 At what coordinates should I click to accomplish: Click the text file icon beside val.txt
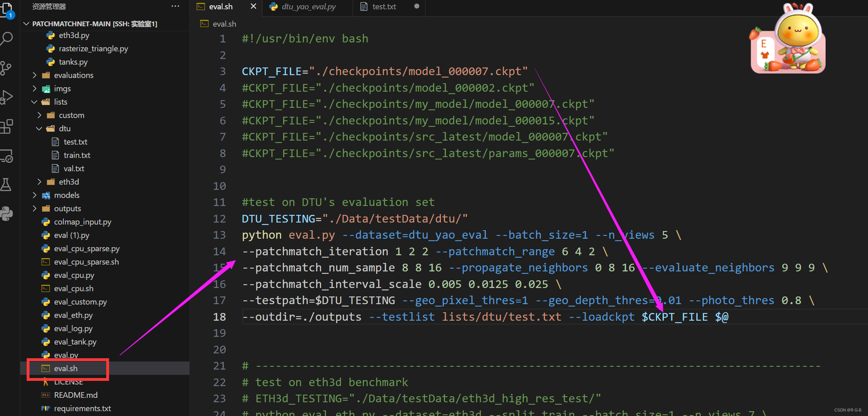pos(55,168)
